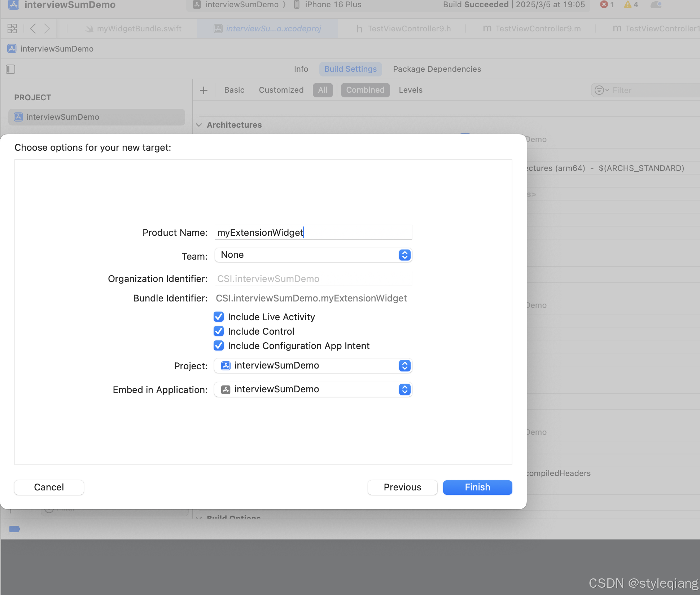Click the interviewSumDemo scheme icon in toolbar
The width and height of the screenshot is (700, 595).
click(x=197, y=5)
